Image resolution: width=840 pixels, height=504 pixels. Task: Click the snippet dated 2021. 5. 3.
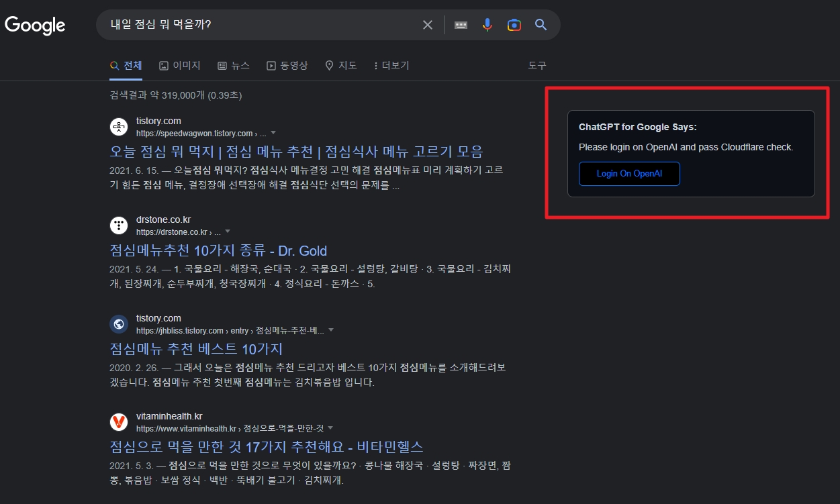pos(310,473)
